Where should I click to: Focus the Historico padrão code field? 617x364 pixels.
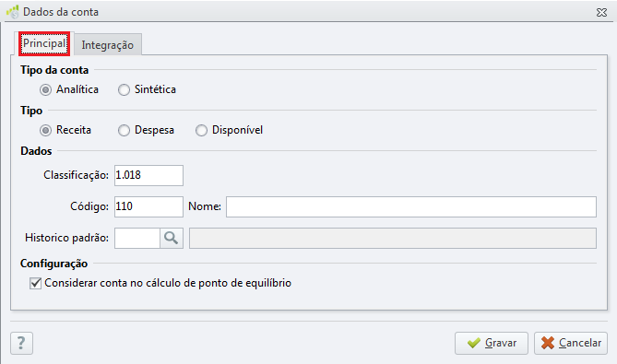(137, 238)
